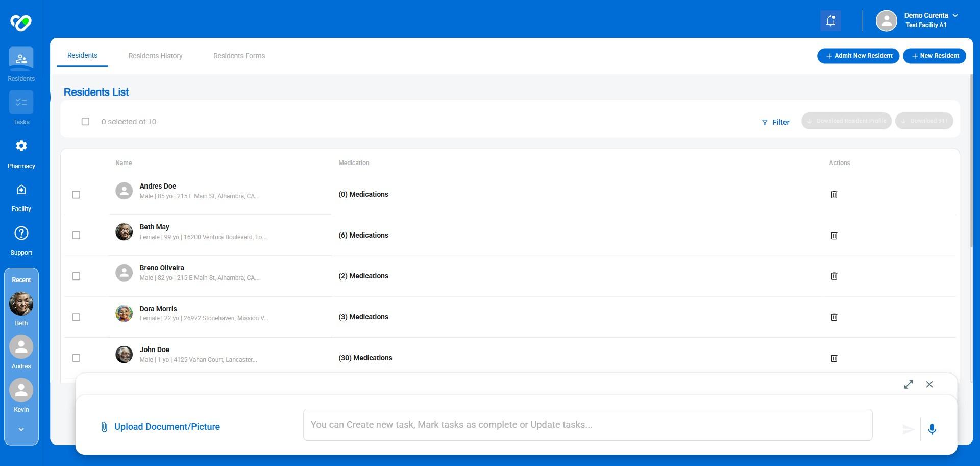
Task: View Andres Doe's (0) Medications
Action: (363, 194)
